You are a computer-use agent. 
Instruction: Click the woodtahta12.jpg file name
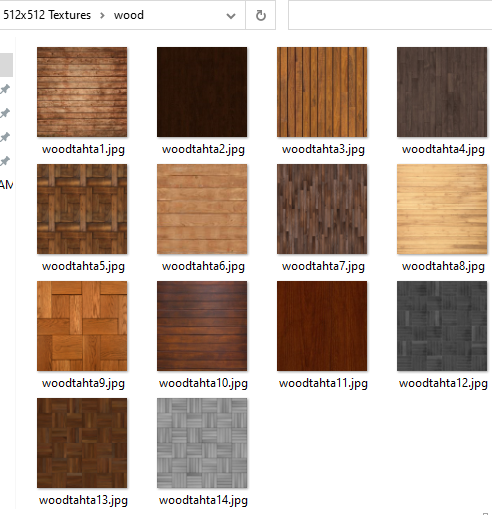pyautogui.click(x=443, y=383)
